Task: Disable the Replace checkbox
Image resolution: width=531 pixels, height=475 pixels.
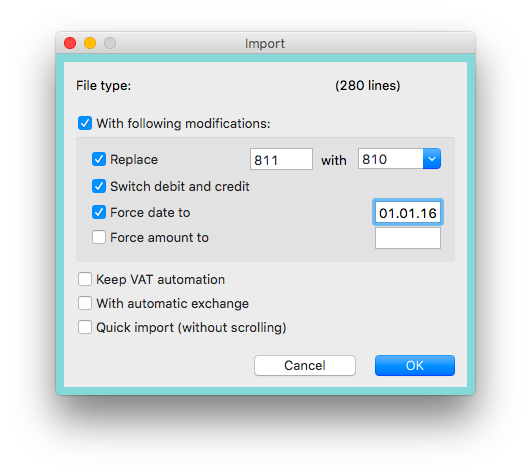Action: (99, 159)
